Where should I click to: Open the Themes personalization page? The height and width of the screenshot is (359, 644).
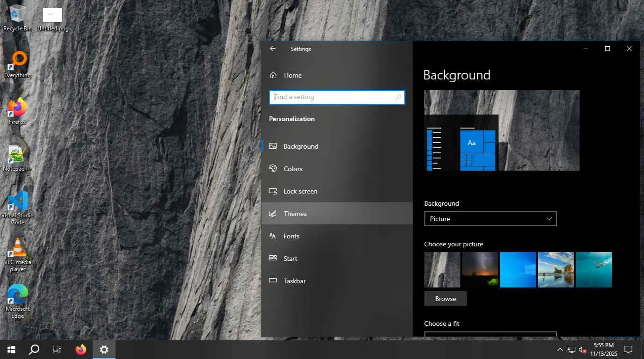[295, 214]
